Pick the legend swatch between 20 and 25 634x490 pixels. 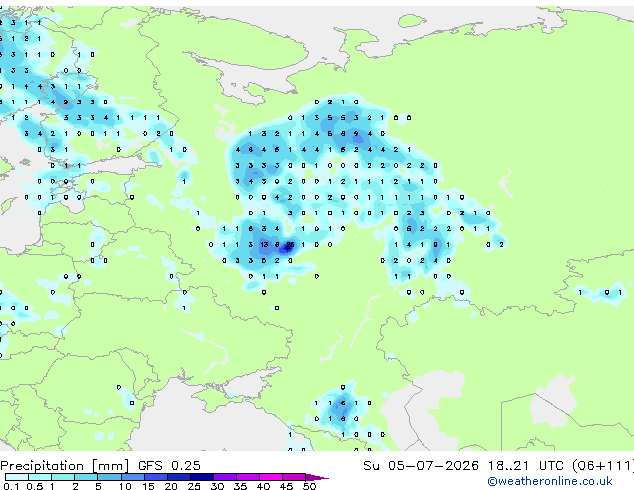coord(179,477)
